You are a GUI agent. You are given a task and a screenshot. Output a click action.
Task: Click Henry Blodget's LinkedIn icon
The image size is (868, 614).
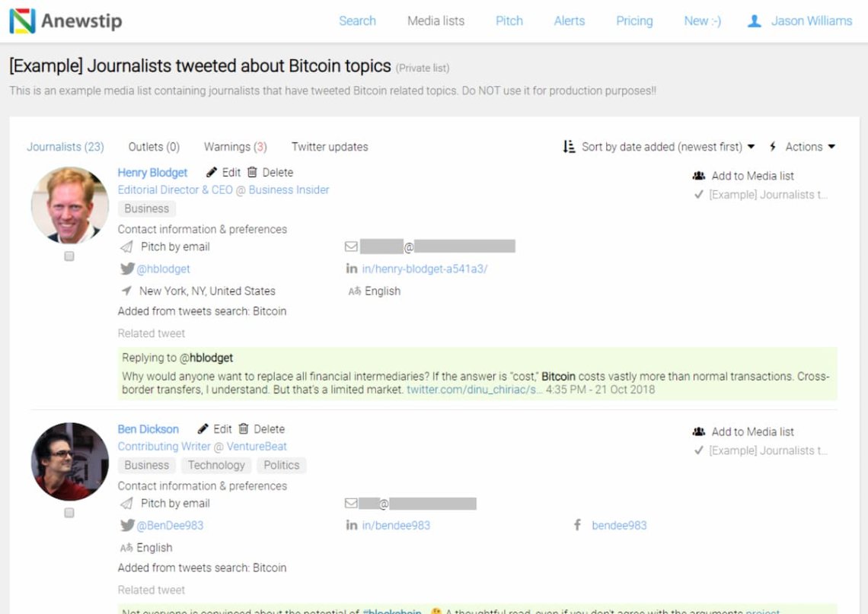click(x=351, y=269)
